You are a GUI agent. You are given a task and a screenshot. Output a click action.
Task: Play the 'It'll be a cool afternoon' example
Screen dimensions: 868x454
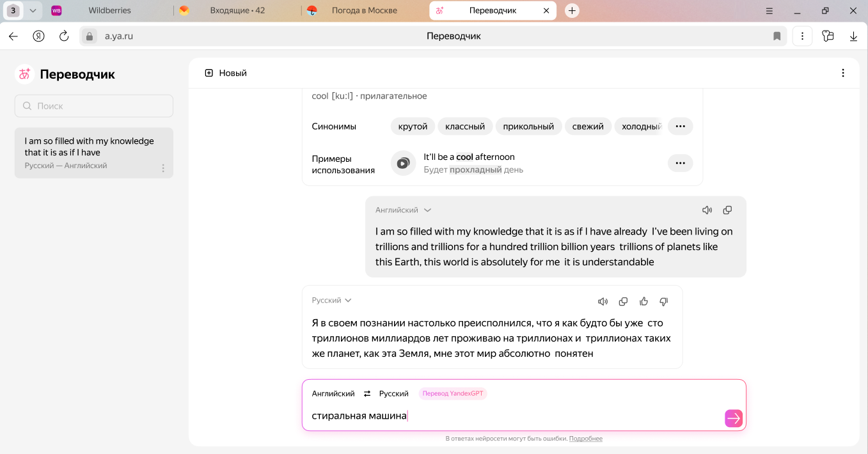coord(403,163)
